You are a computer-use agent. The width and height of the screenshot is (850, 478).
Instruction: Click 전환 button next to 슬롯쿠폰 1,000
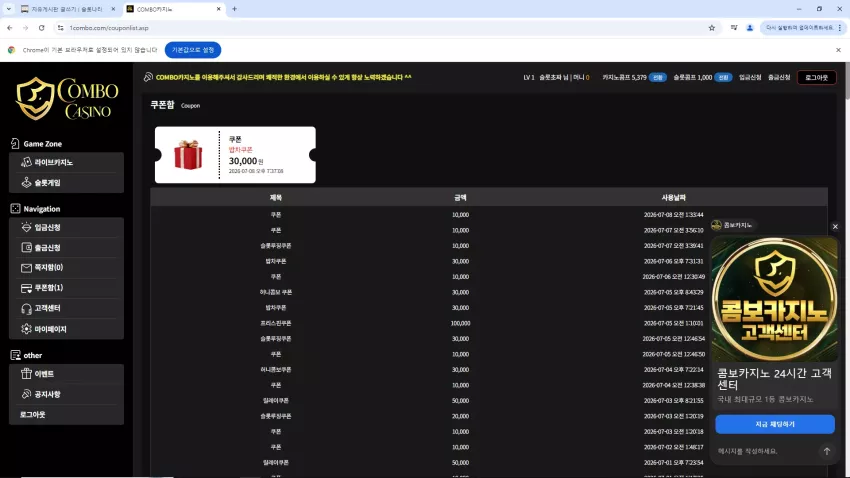[723, 77]
